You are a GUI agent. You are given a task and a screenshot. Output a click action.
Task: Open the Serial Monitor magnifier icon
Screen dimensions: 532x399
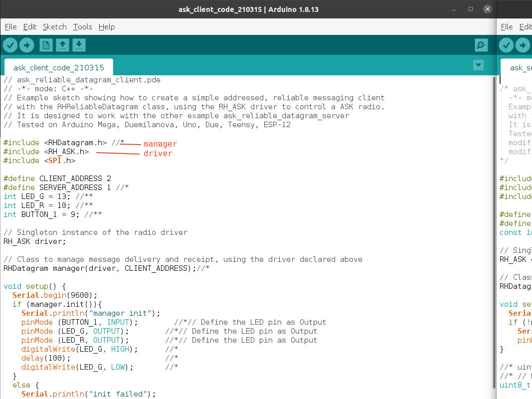click(481, 45)
